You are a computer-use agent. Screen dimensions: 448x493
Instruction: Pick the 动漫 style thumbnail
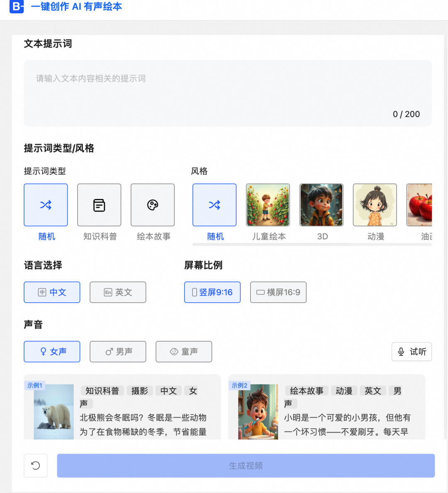[375, 205]
